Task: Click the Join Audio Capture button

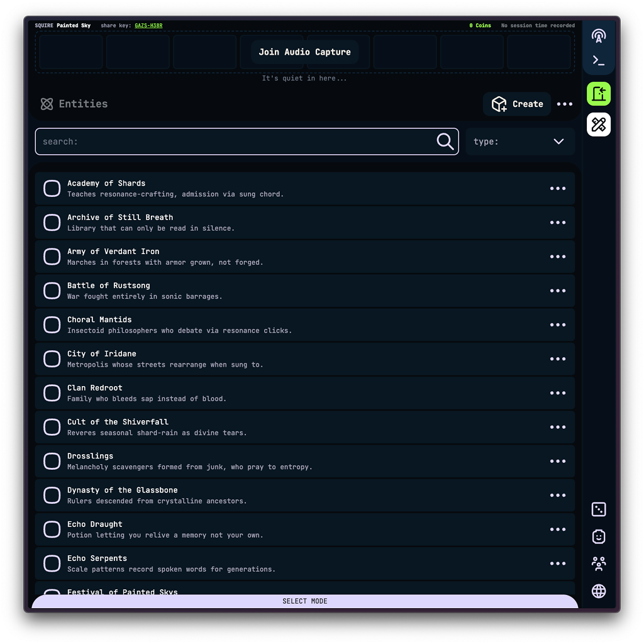Action: tap(304, 52)
